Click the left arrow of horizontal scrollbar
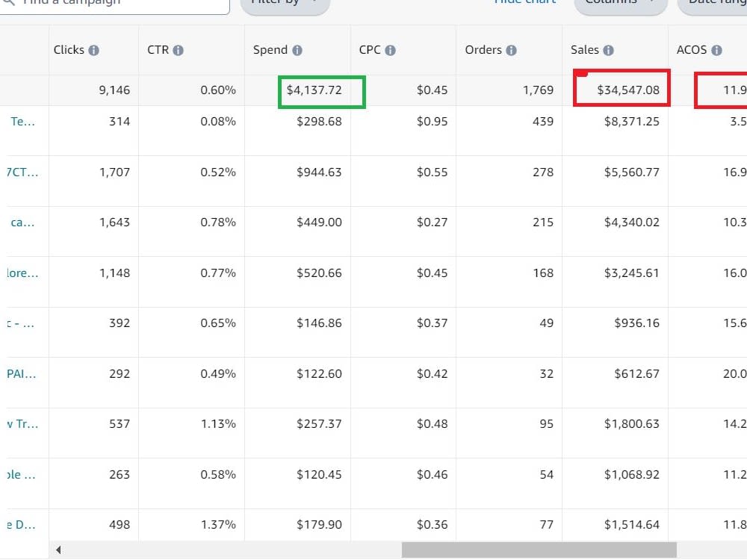 point(58,550)
